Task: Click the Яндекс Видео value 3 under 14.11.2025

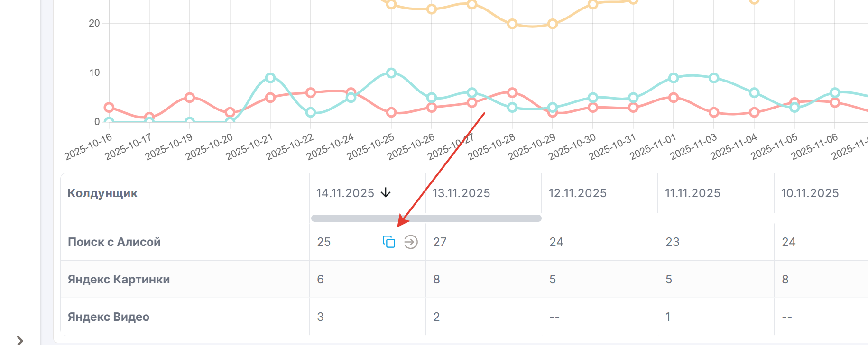Action: point(321,317)
